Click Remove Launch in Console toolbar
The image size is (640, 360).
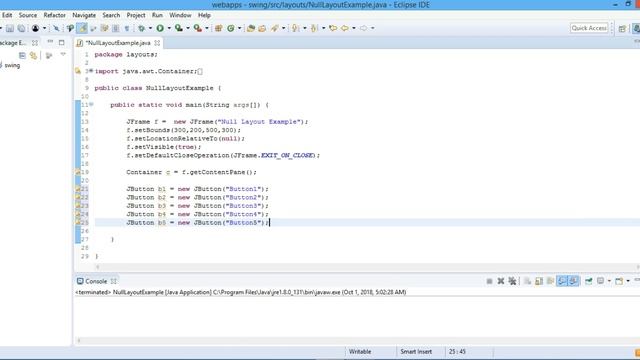[x=501, y=281]
